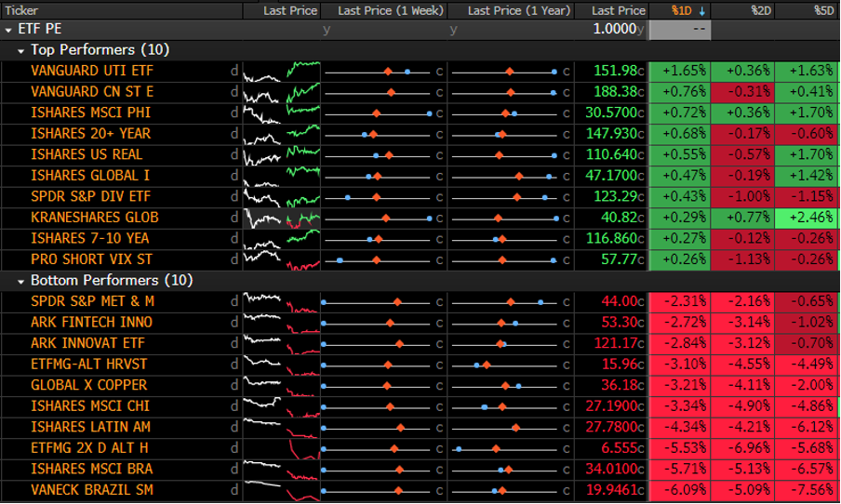Screen dimensions: 841x504
Task: Select the ISHARES MSCI PHI ticker
Action: pyautogui.click(x=90, y=113)
